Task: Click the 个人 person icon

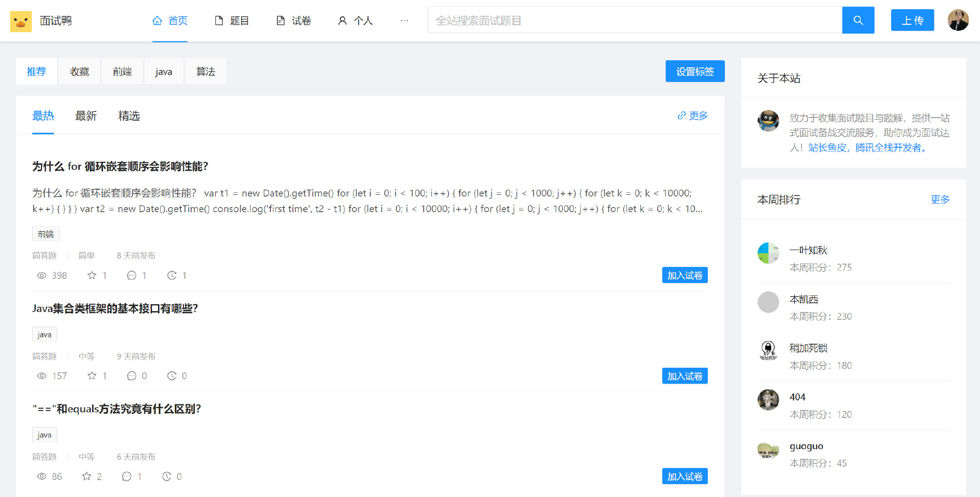Action: click(340, 21)
